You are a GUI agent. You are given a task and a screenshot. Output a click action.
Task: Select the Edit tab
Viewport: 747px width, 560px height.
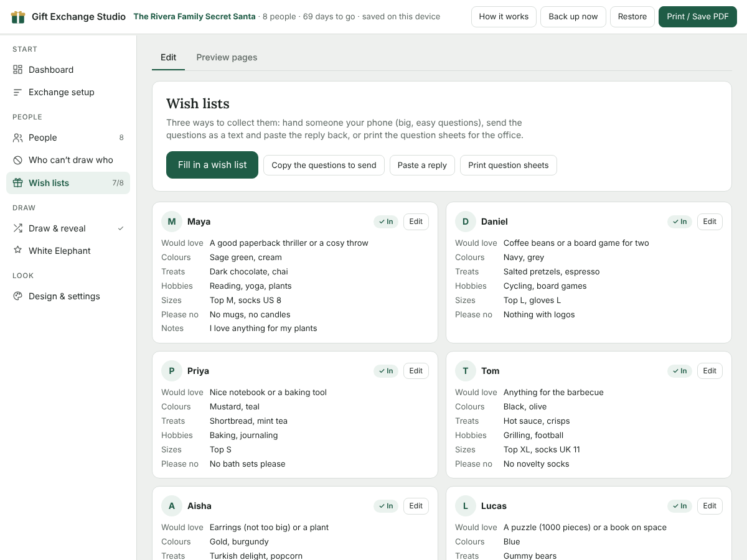click(168, 57)
